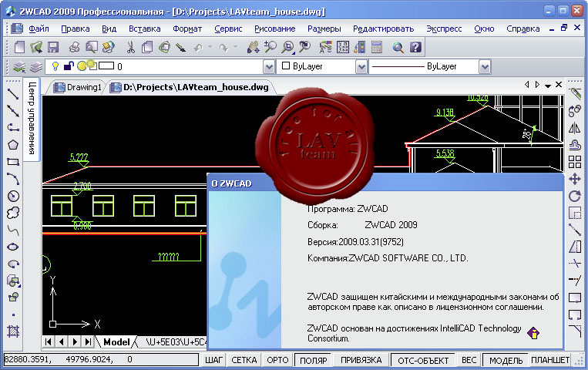This screenshot has width=588, height=370.
Task: Click the Print icon
Action: (74, 47)
